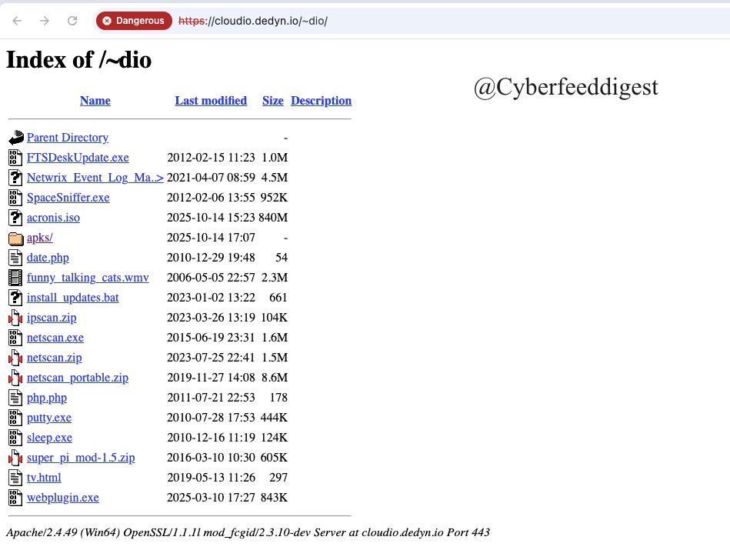Sort listing by Description header
The width and height of the screenshot is (730, 560).
[x=322, y=101]
